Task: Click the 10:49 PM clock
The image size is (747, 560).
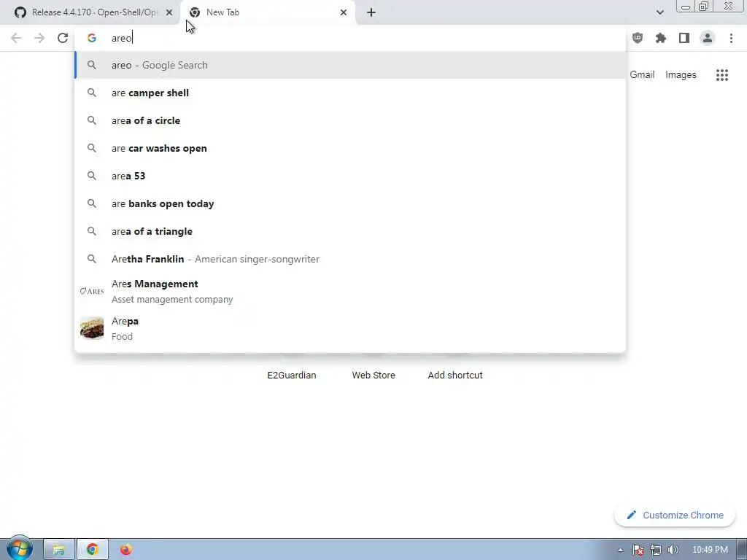Action: coord(710,550)
